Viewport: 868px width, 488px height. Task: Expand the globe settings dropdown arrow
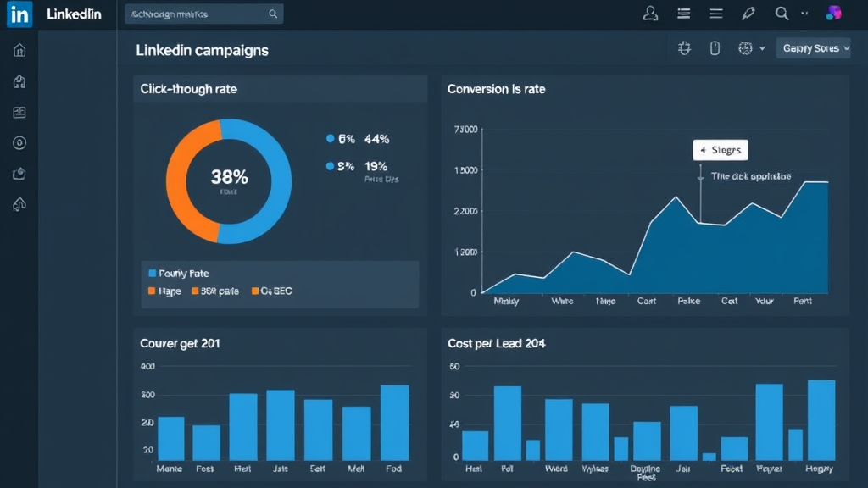(762, 48)
